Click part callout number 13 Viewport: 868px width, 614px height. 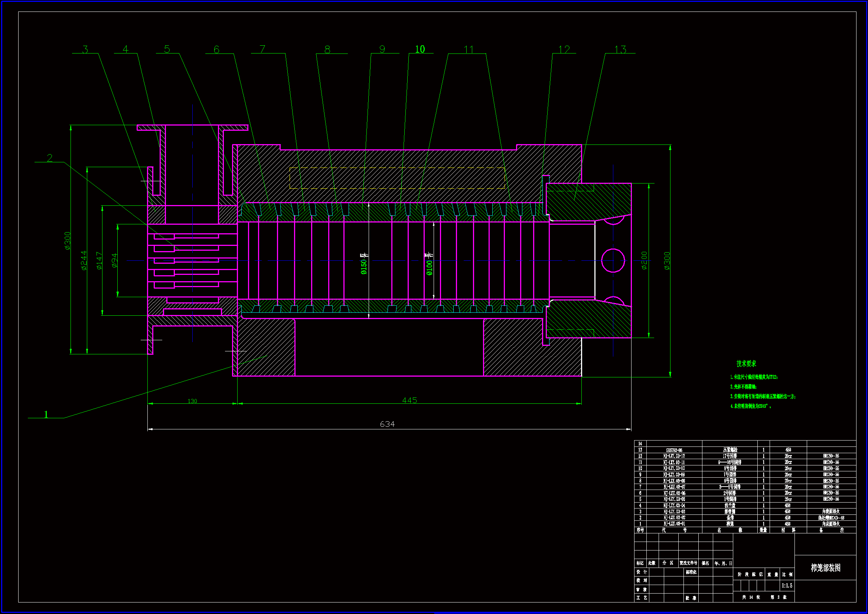620,49
